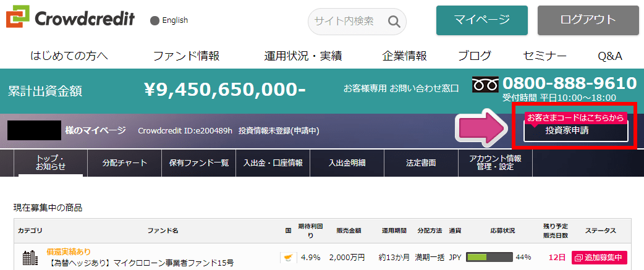Open Q&A page
644x270 pixels.
point(610,56)
